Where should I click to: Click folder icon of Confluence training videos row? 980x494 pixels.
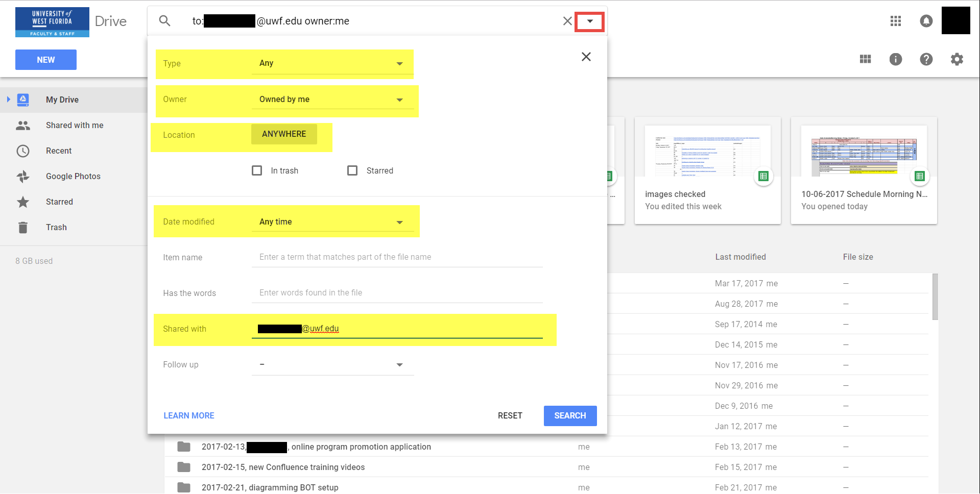pos(184,467)
